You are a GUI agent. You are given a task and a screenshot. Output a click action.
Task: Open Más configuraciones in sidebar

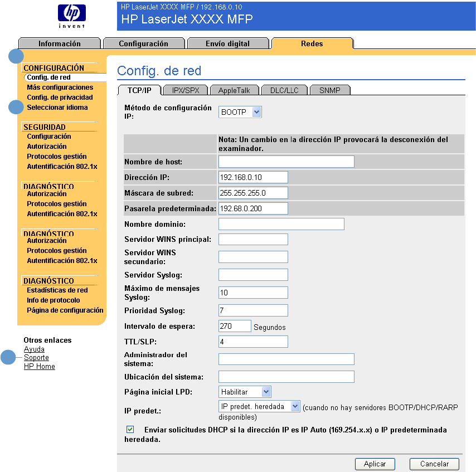click(60, 87)
